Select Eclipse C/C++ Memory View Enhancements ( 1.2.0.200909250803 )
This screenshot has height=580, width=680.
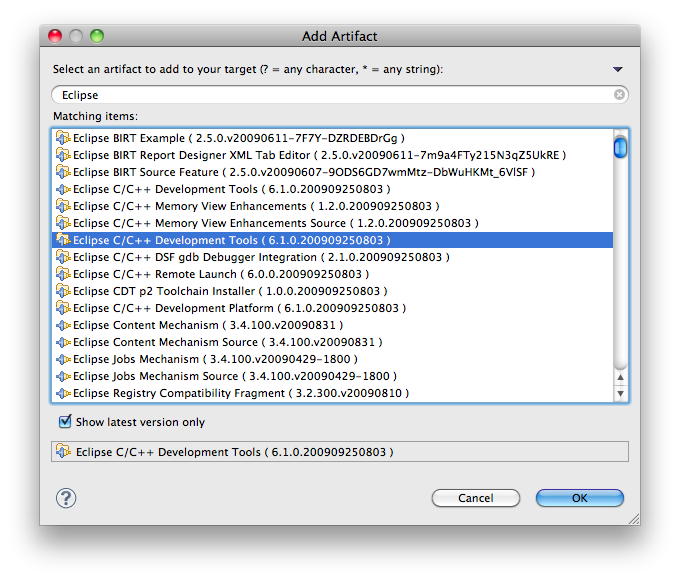coord(332,206)
